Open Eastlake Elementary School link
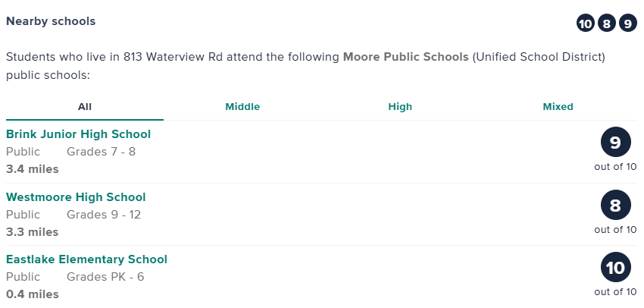The height and width of the screenshot is (308, 644). [86, 259]
